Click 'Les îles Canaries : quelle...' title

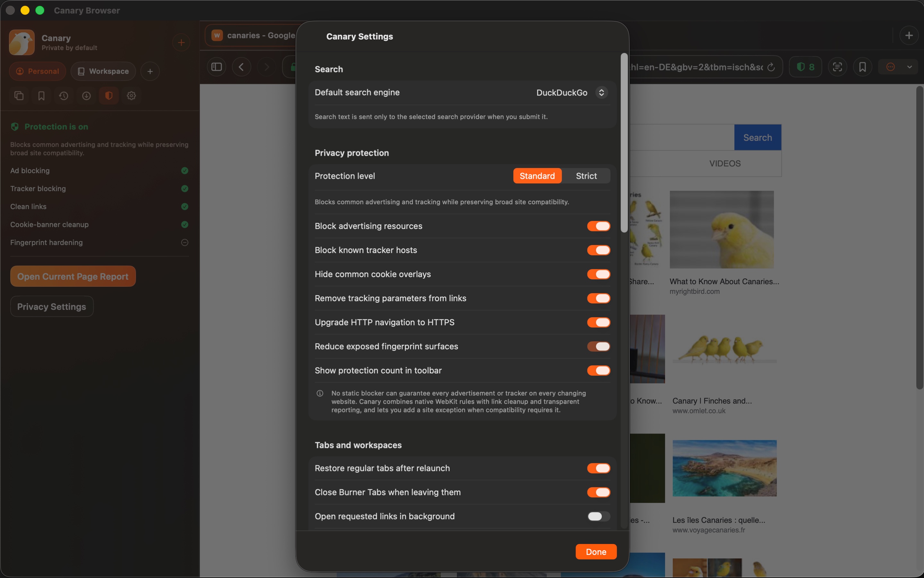click(719, 520)
